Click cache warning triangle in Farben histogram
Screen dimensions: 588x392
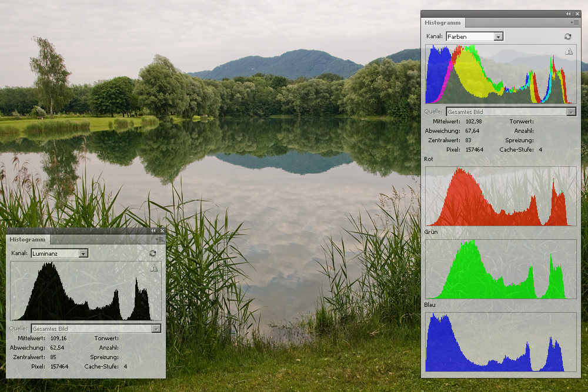pos(569,51)
